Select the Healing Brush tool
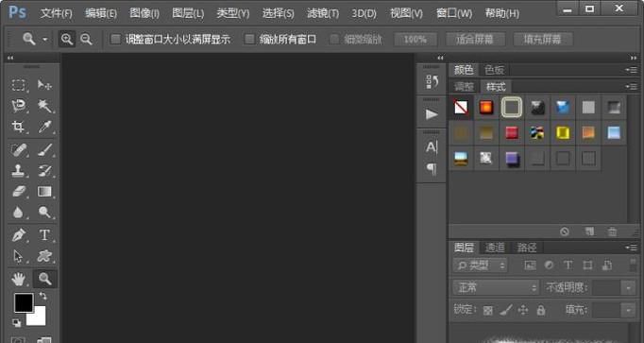 pyautogui.click(x=19, y=150)
